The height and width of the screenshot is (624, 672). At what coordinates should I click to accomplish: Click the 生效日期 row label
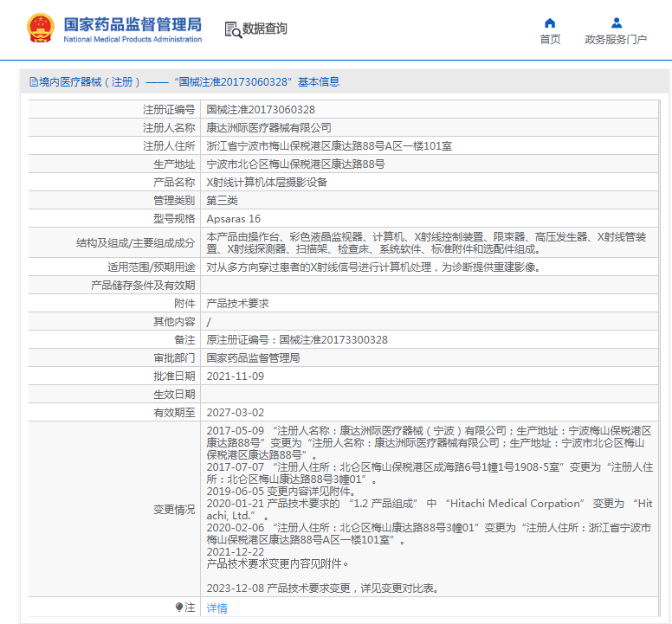click(x=174, y=395)
